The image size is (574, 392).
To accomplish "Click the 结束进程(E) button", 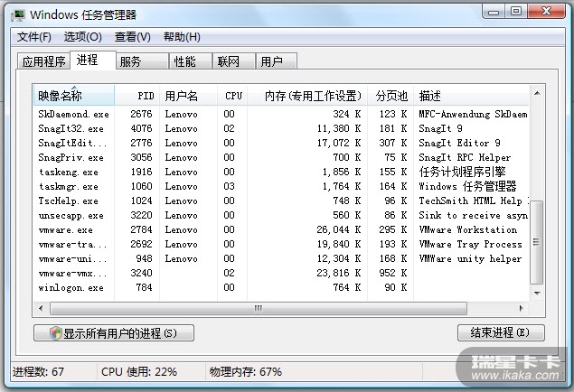I will pos(501,332).
